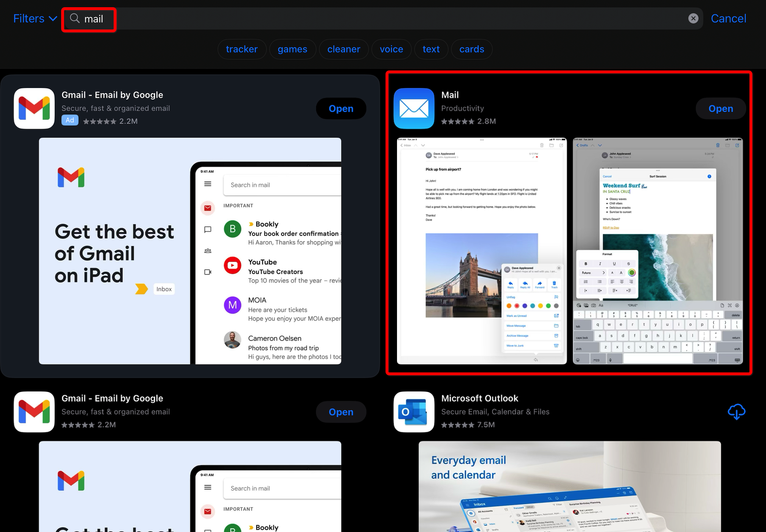Screen dimensions: 766x532
Task: Tap the top Gmail app icon
Action: (34, 108)
